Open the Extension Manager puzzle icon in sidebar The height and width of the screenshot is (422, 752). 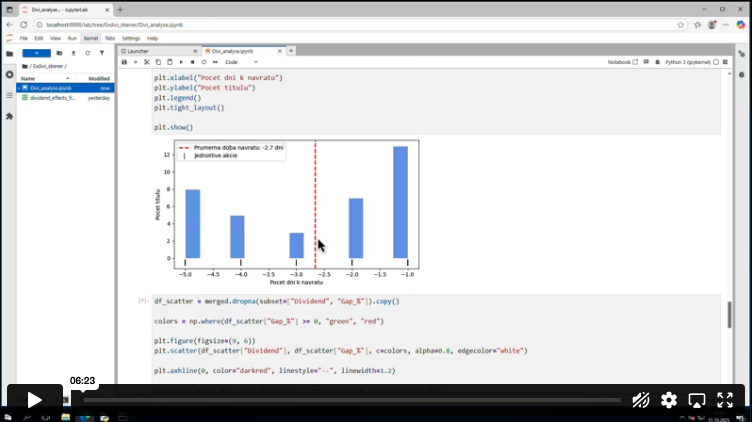9,116
